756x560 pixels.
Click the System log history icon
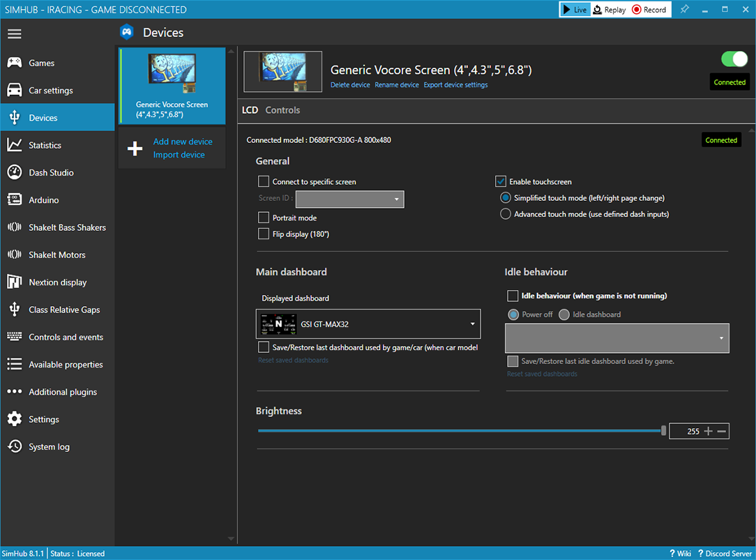14,446
